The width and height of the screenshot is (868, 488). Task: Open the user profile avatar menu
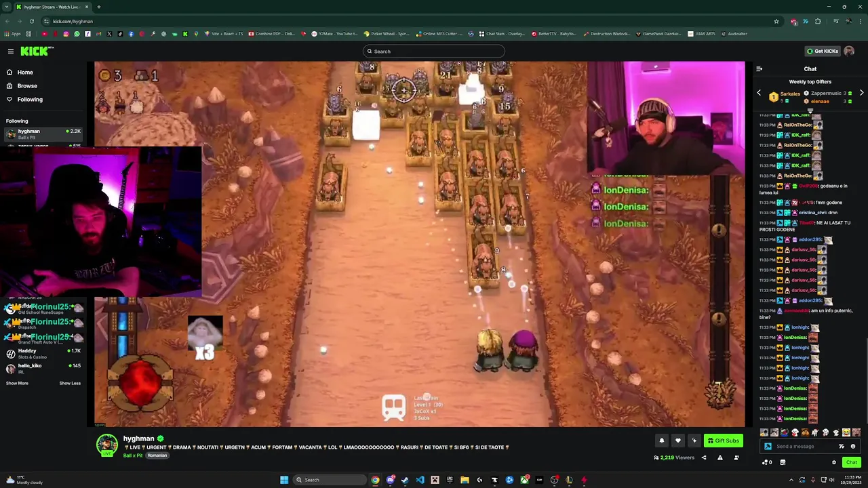(x=849, y=51)
